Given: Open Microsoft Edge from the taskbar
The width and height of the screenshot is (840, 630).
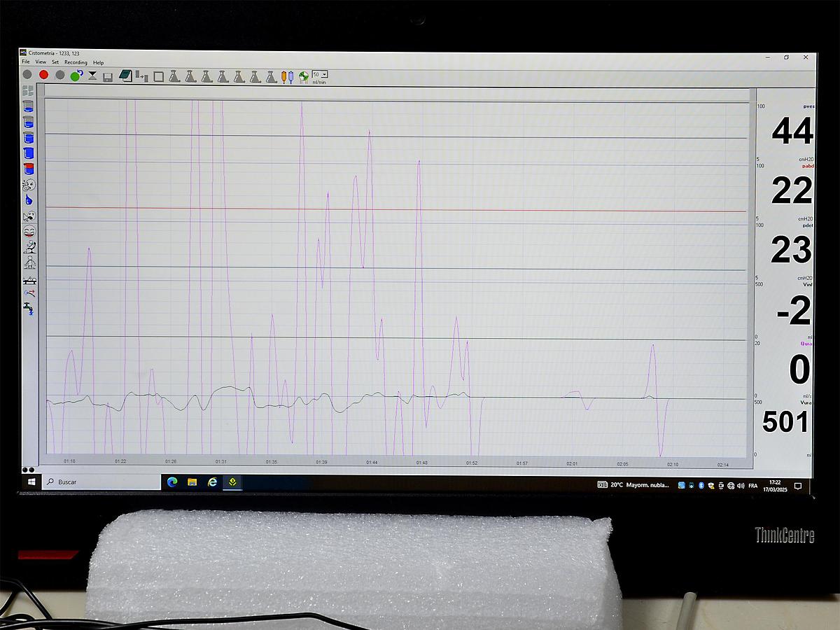Looking at the screenshot, I should point(172,482).
